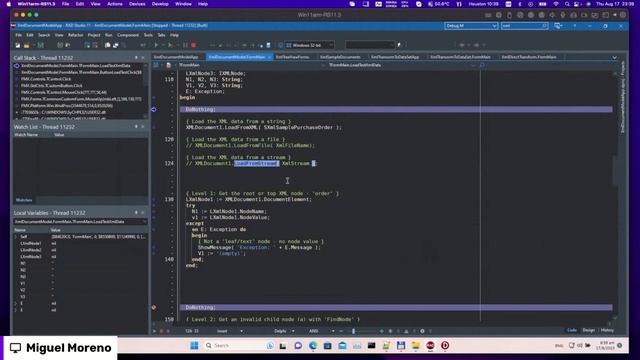
Task: Switch to the History view tab
Action: click(x=607, y=330)
